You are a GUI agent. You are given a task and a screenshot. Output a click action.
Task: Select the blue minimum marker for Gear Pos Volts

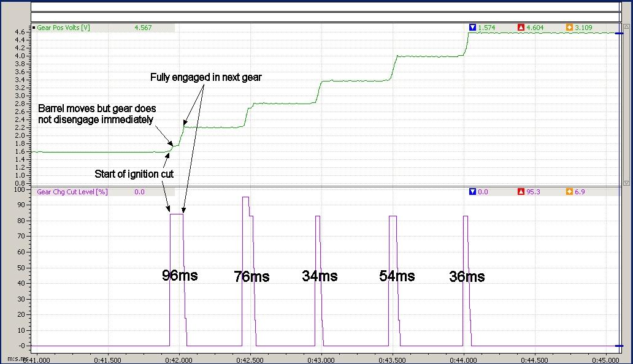[472, 27]
